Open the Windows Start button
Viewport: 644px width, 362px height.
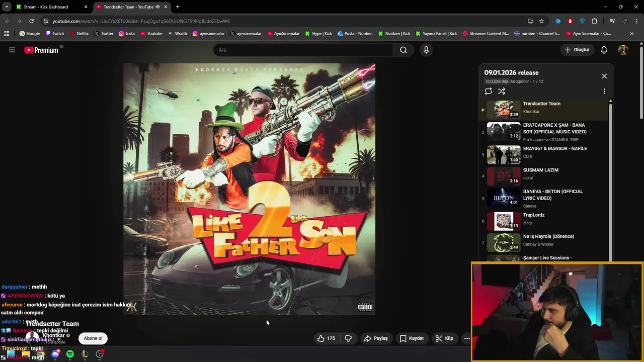[x=11, y=354]
